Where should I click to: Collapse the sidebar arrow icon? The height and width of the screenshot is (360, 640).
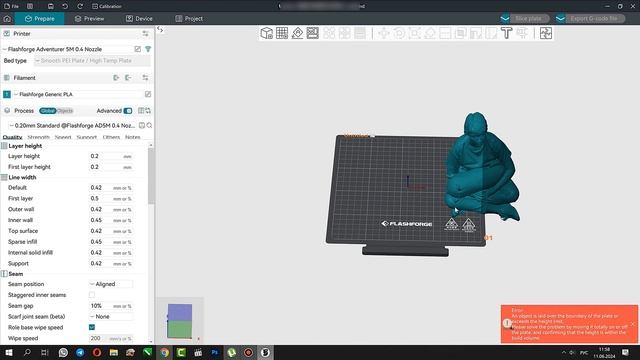click(x=160, y=30)
